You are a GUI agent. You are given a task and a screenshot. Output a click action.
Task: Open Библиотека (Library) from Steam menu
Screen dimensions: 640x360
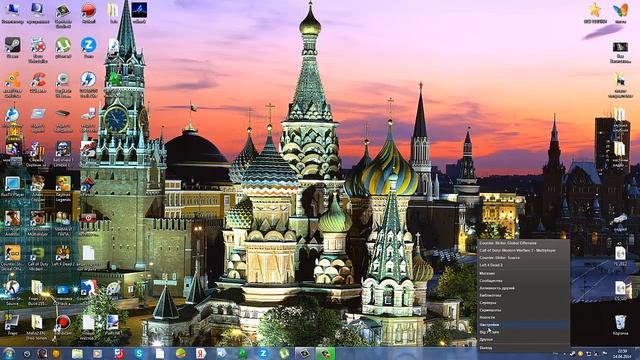pos(524,296)
